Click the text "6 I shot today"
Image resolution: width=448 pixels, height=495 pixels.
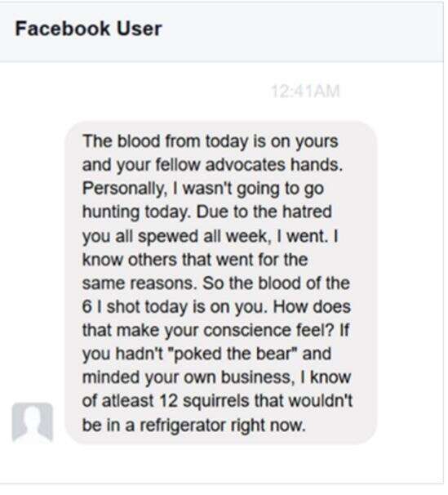pos(135,307)
